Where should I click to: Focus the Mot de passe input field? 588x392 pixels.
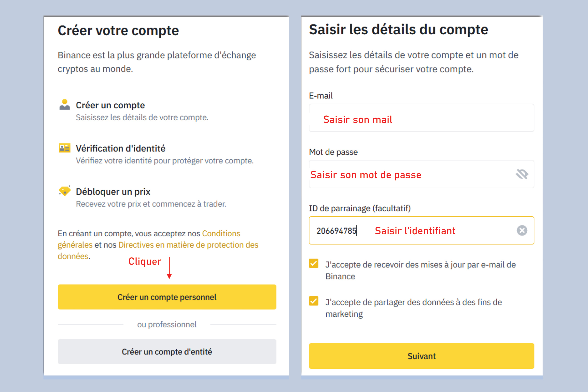(x=421, y=174)
